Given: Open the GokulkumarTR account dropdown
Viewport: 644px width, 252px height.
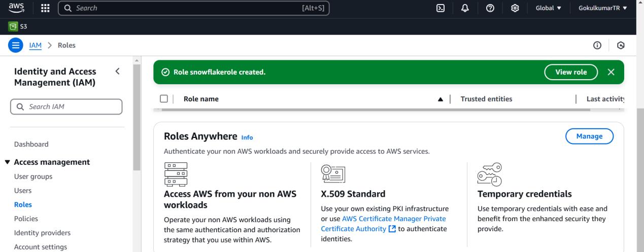Looking at the screenshot, I should coord(602,8).
